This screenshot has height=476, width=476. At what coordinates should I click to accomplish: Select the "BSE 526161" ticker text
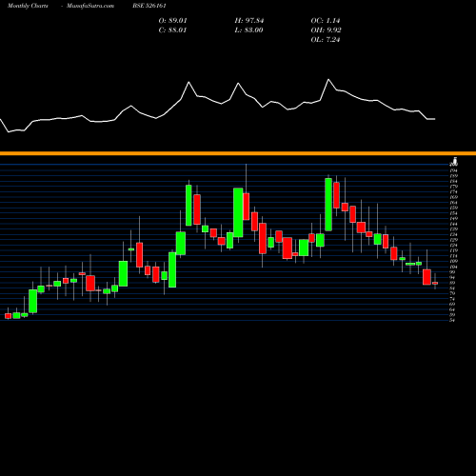(149, 6)
